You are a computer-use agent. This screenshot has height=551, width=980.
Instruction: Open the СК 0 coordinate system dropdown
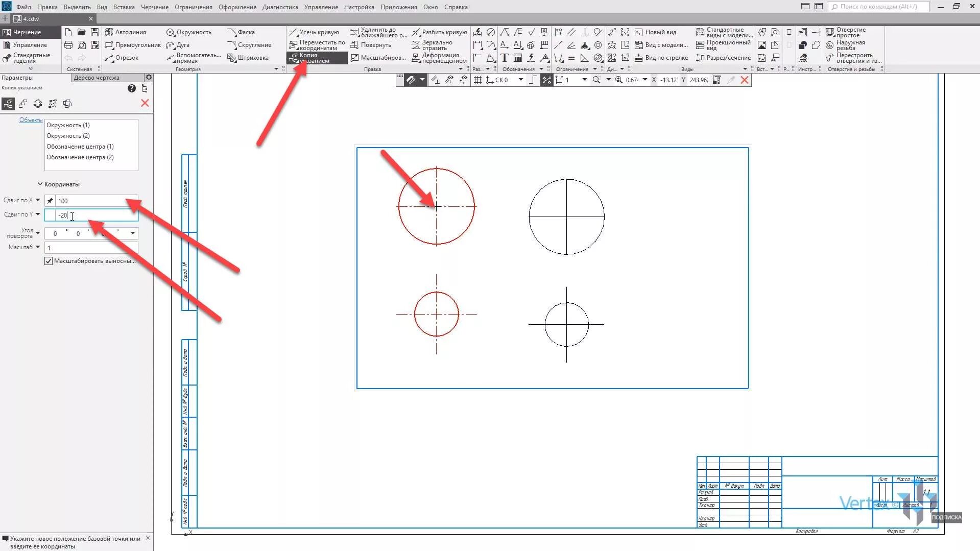point(521,80)
